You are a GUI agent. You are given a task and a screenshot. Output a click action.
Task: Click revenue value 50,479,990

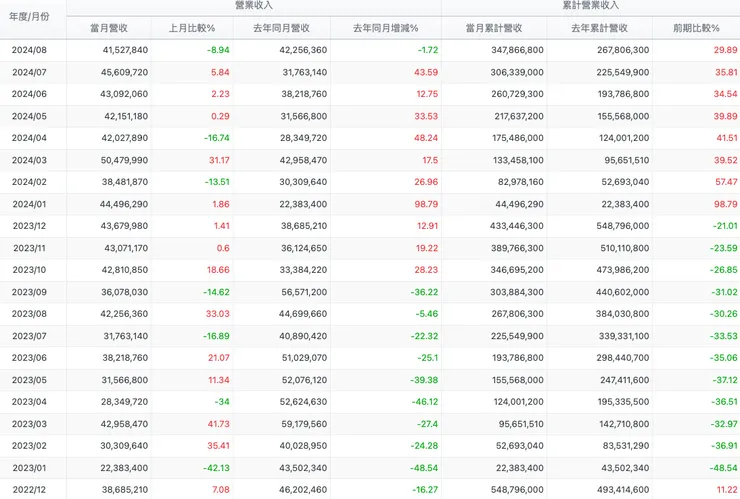124,160
